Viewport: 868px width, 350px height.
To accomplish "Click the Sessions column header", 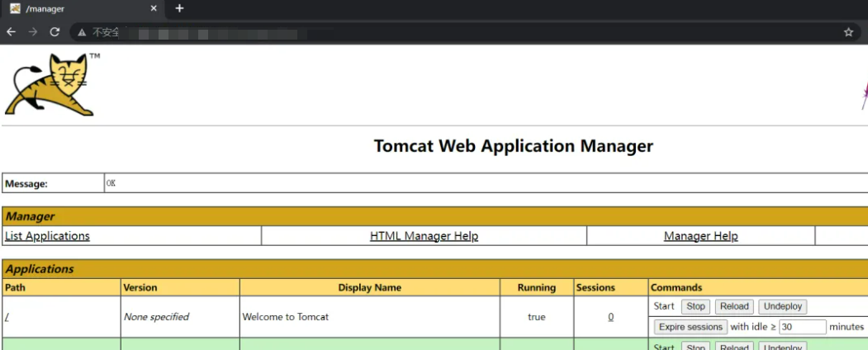I will (611, 287).
